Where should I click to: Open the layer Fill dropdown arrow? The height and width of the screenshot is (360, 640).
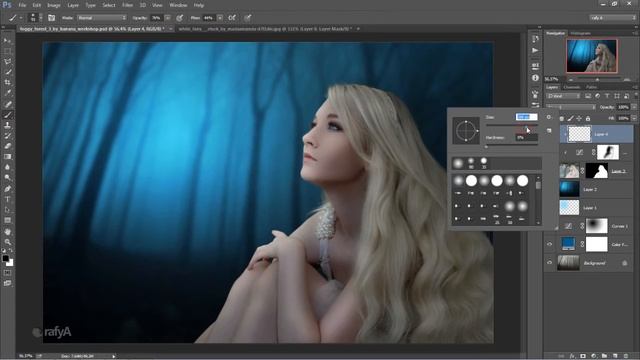pos(634,118)
